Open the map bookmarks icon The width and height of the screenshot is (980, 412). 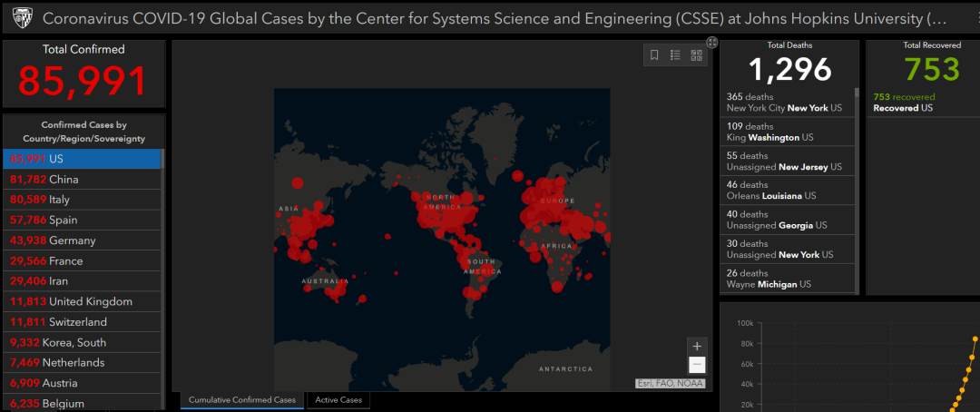click(x=654, y=55)
